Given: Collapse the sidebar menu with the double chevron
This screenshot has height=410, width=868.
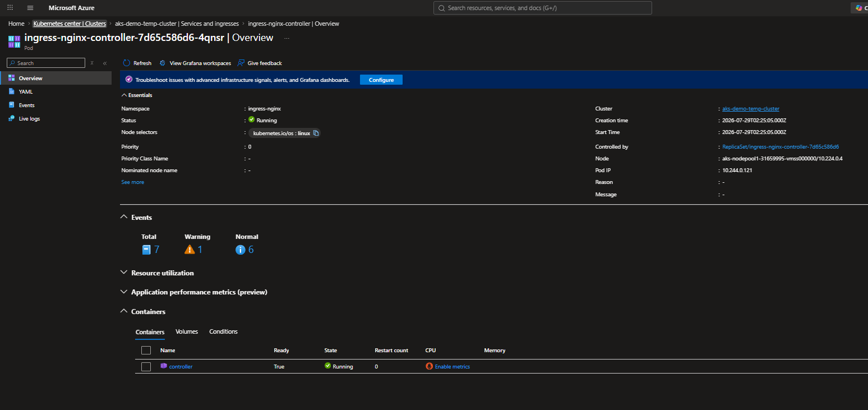Looking at the screenshot, I should pos(105,63).
